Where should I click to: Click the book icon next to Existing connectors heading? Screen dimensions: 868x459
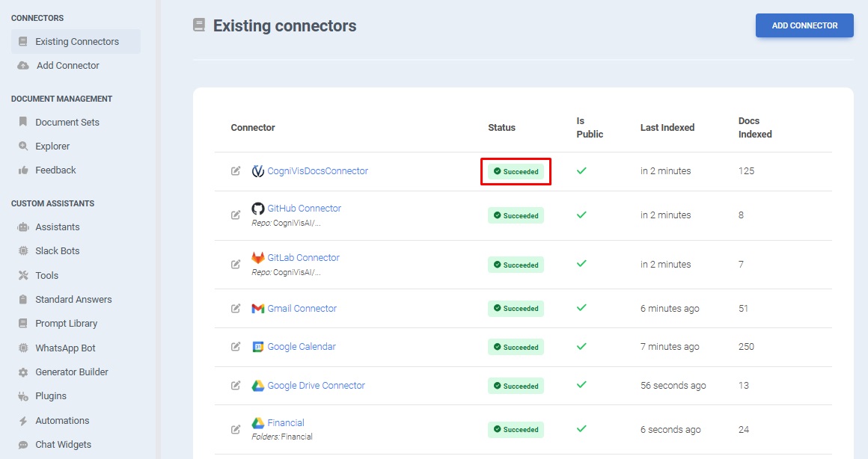[199, 25]
